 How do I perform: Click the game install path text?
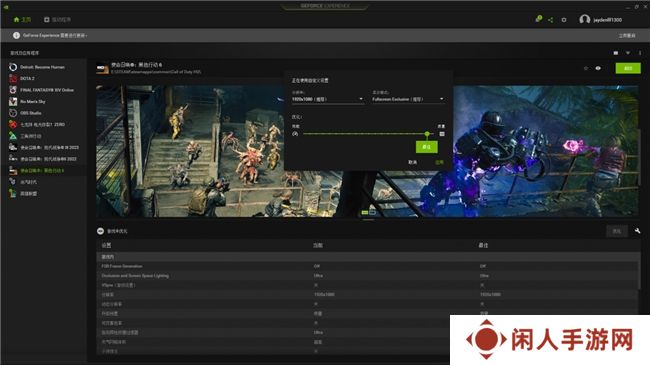[156, 72]
